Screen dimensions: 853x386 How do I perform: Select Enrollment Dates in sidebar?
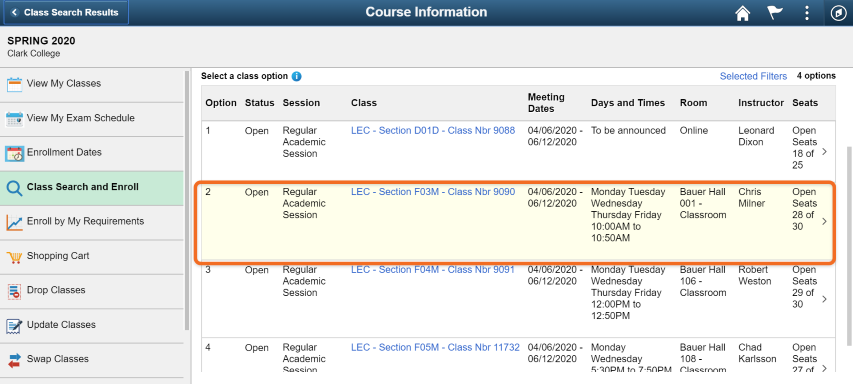coord(92,153)
